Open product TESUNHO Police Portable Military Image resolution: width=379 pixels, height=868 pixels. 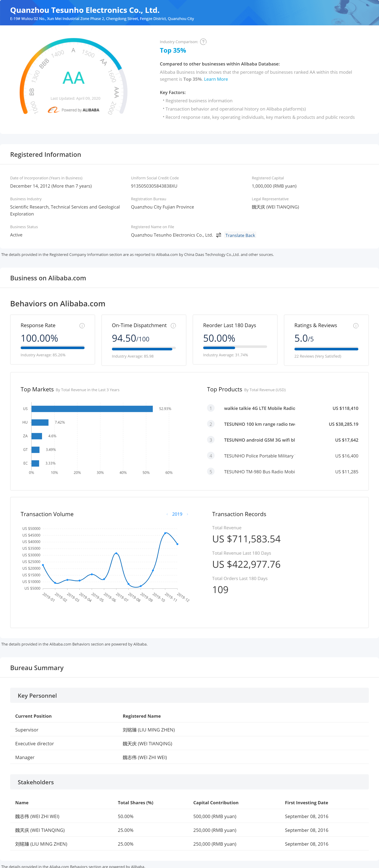(259, 456)
